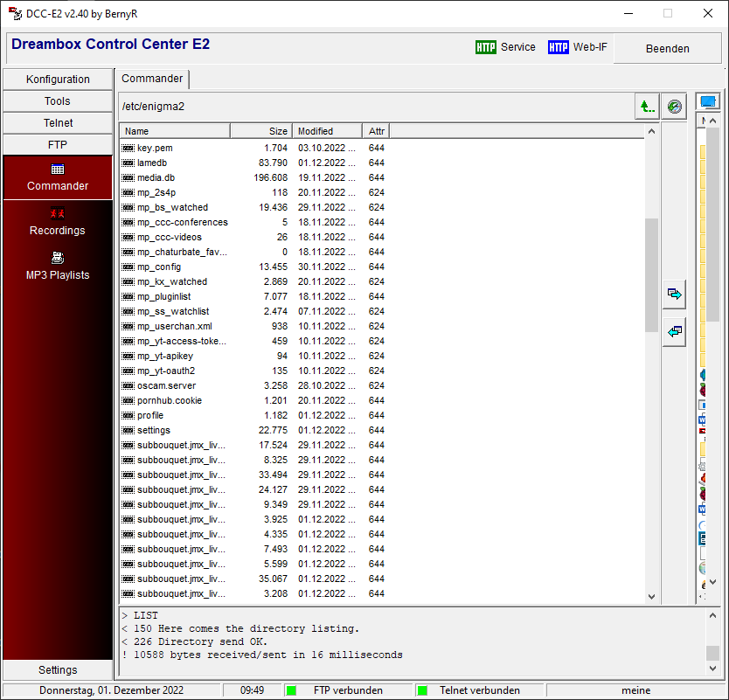This screenshot has height=700, width=729.
Task: Click the green Telnet verbunden status light
Action: 422,690
